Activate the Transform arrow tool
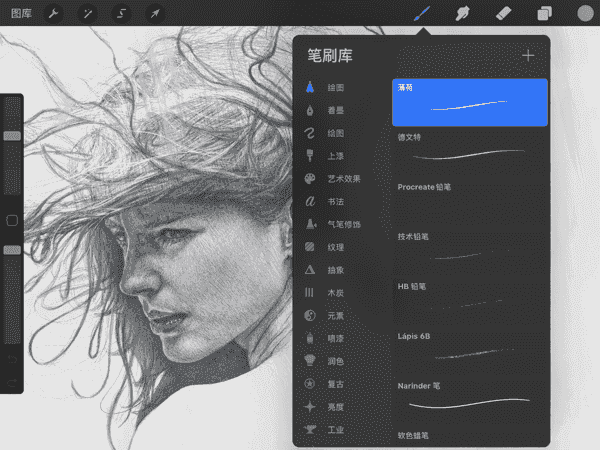This screenshot has width=600, height=450. pos(155,14)
